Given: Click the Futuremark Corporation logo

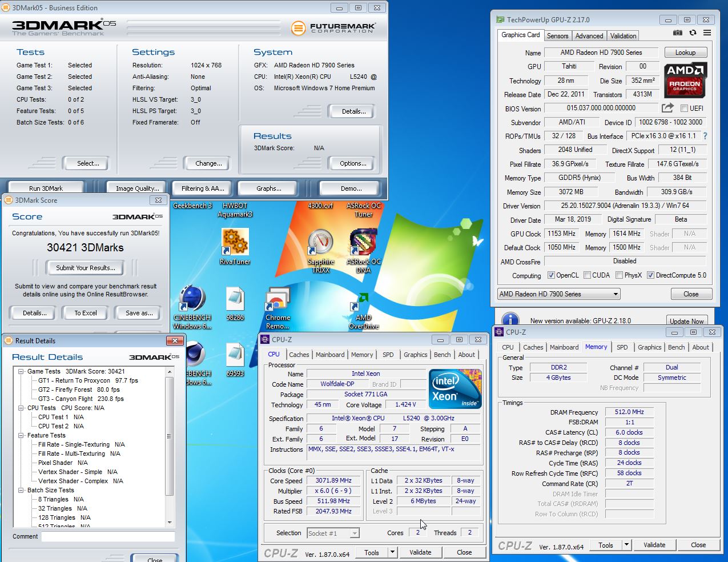Looking at the screenshot, I should [333, 27].
